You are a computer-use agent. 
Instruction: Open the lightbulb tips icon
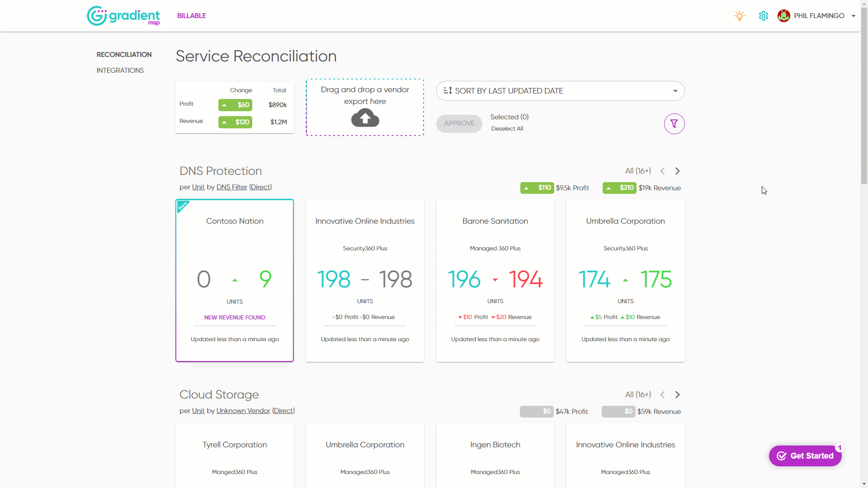click(740, 16)
